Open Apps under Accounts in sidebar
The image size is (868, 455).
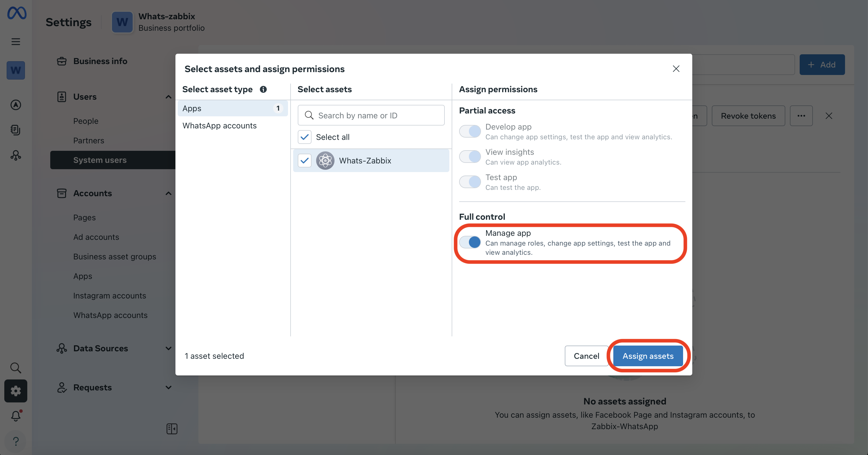tap(83, 276)
